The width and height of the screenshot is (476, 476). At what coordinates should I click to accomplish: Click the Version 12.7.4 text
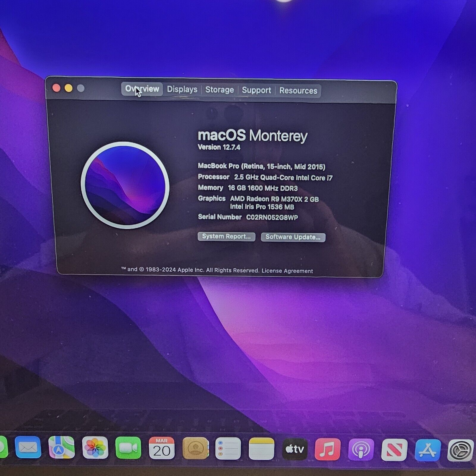pyautogui.click(x=219, y=147)
